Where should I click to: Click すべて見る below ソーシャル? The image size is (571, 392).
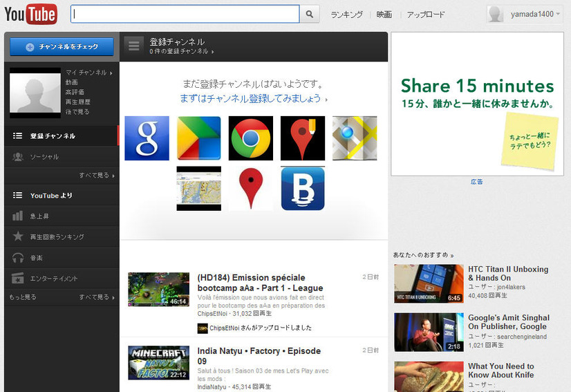(97, 175)
